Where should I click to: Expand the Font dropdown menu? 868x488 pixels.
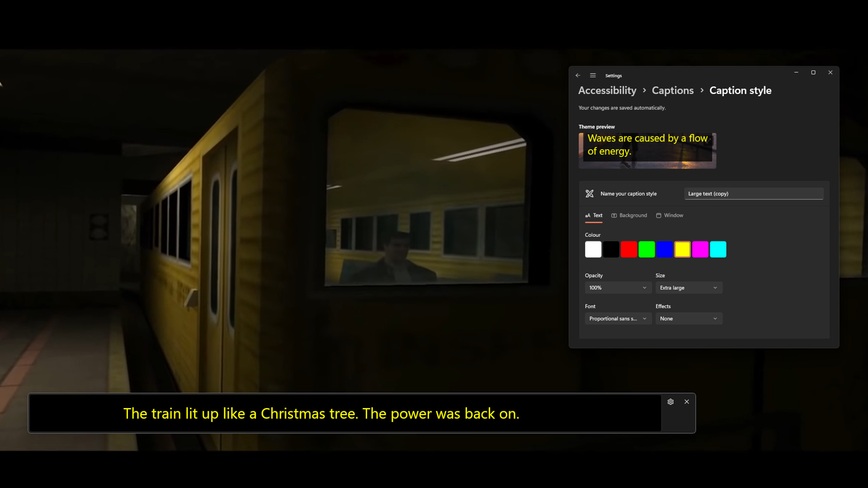(618, 318)
